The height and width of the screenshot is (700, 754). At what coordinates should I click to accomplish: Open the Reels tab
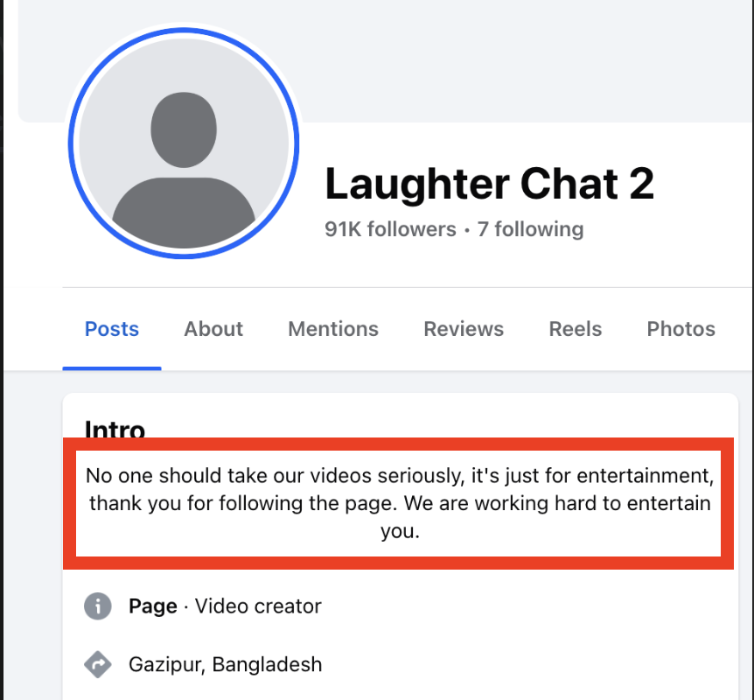576,329
